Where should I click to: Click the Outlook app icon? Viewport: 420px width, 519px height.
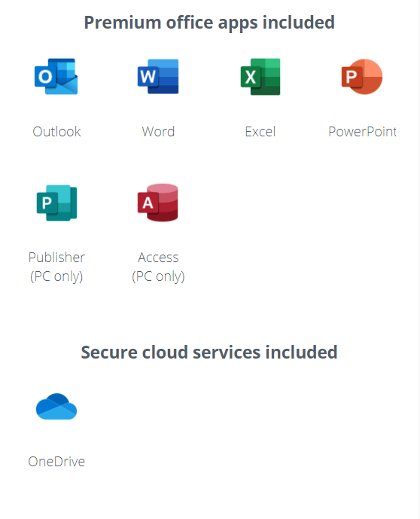56,77
